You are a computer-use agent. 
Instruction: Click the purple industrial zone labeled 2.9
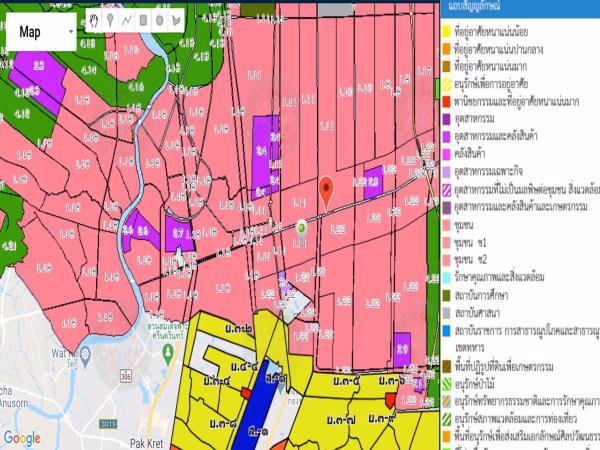pos(402,348)
